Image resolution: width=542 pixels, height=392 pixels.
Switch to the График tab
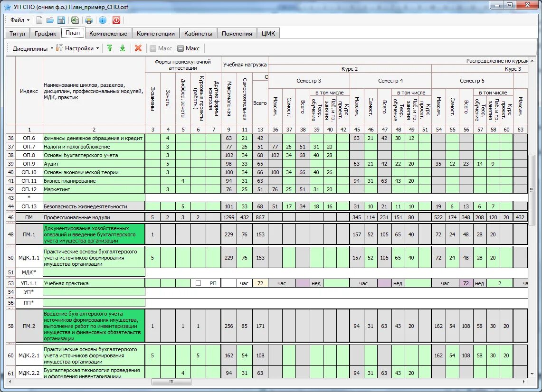pyautogui.click(x=45, y=34)
